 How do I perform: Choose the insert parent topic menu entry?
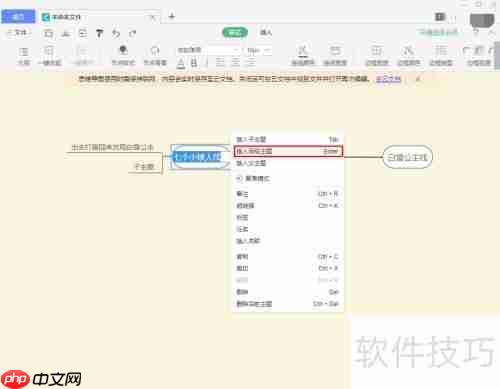(x=288, y=163)
